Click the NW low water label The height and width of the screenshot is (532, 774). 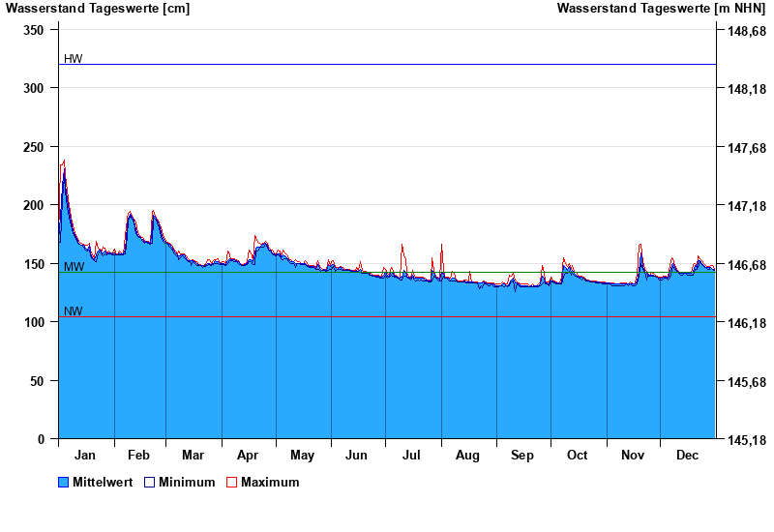click(x=74, y=311)
